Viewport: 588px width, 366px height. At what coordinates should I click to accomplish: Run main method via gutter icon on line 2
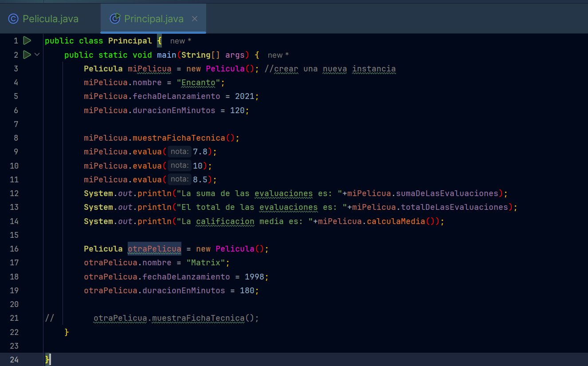click(x=27, y=55)
